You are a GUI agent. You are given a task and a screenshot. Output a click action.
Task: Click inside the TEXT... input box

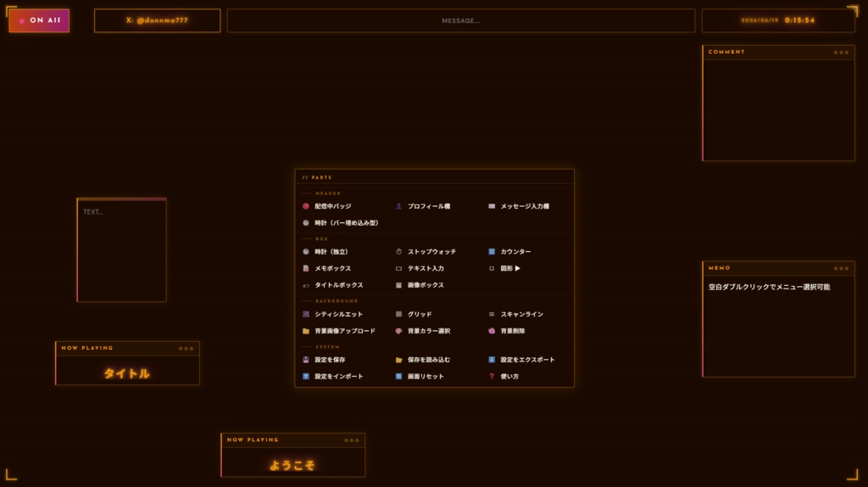(122, 250)
